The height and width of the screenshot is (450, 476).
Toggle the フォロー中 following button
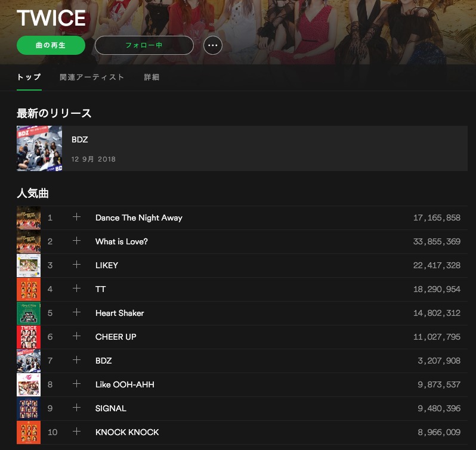pos(144,45)
